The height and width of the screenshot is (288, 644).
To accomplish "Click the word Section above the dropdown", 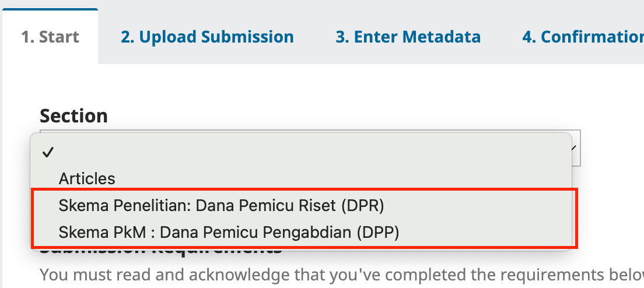I will 73,115.
